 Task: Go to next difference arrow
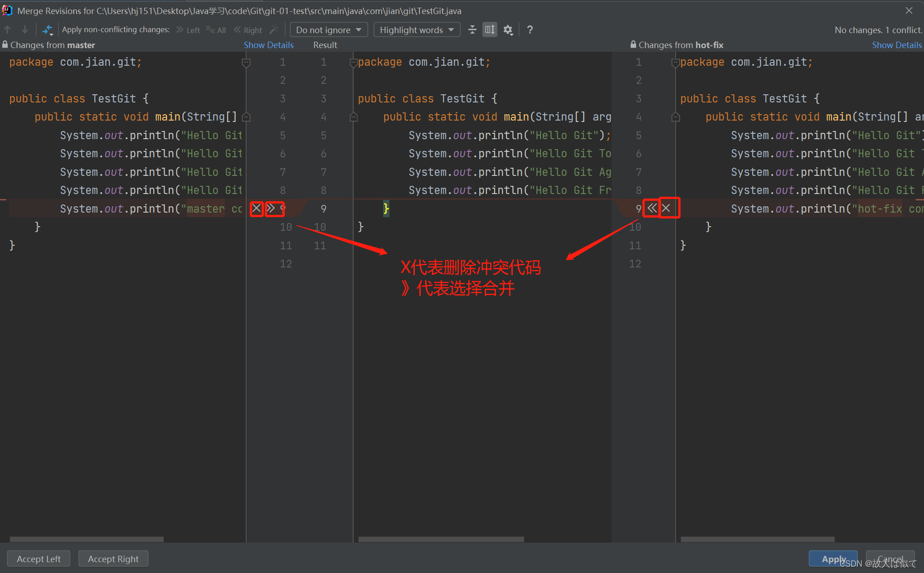tap(25, 30)
